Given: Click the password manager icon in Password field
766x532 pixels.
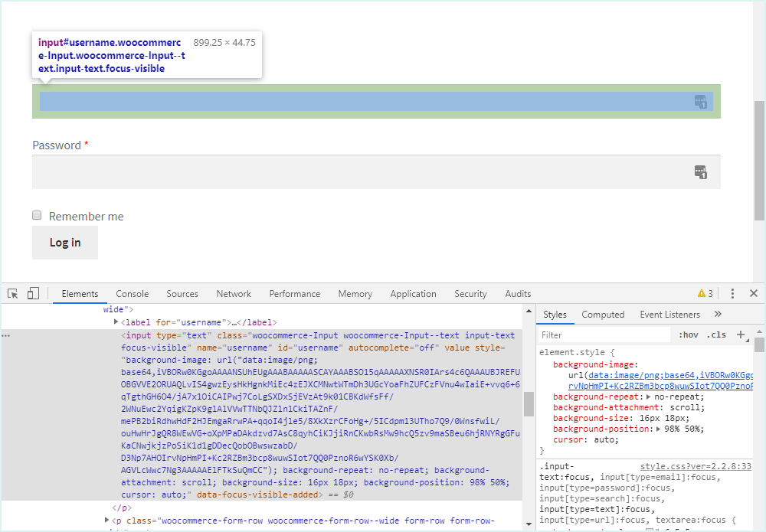Looking at the screenshot, I should (x=701, y=171).
